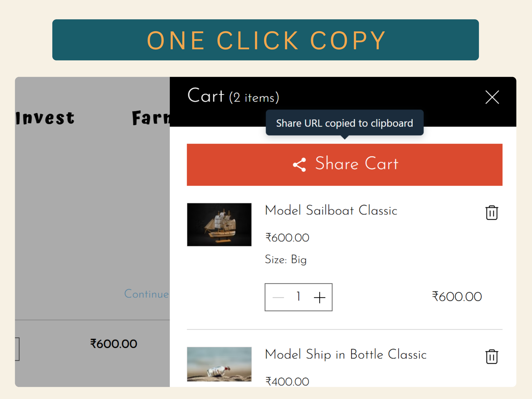
Task: Click the quantity field showing 1
Action: 298,297
